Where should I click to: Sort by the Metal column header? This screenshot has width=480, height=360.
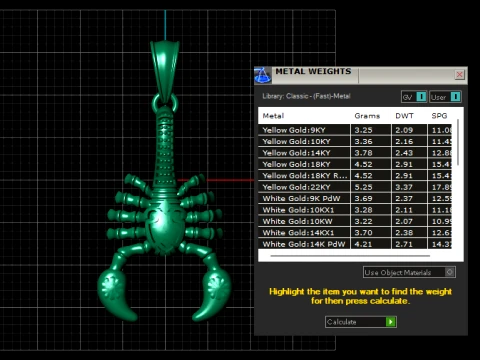[x=273, y=116]
